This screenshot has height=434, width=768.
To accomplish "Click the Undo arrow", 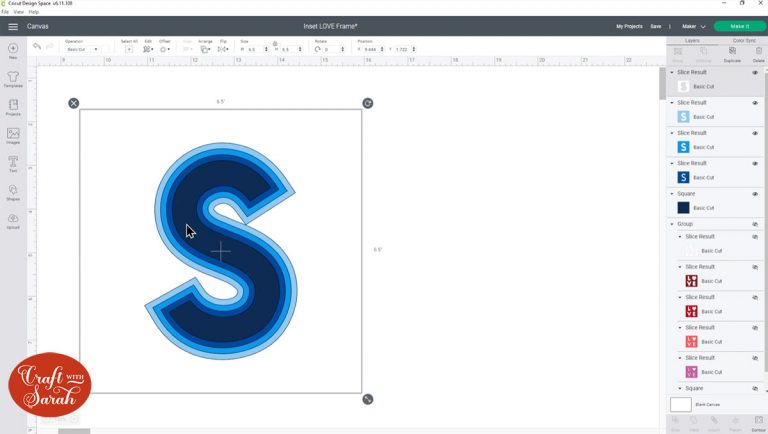I will tap(37, 47).
